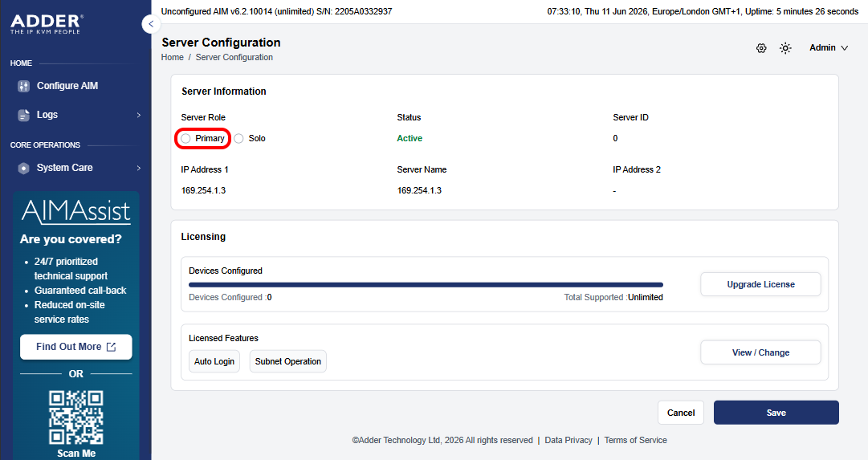868x460 pixels.
Task: Click the Licensing heading
Action: (x=203, y=236)
